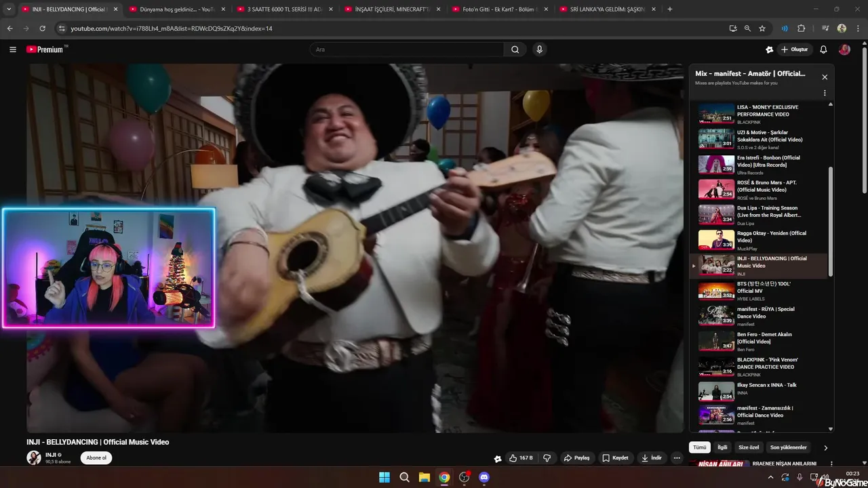
Task: Open Chrome media controls icon
Action: [x=825, y=28]
